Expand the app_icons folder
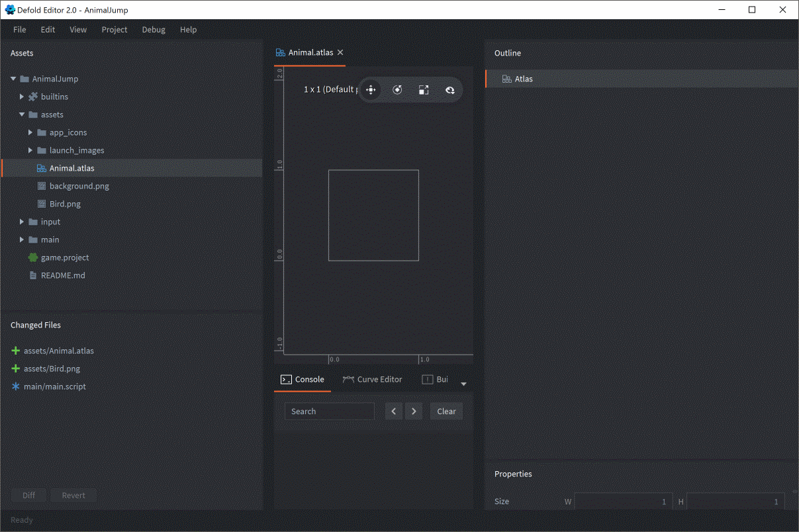 30,132
